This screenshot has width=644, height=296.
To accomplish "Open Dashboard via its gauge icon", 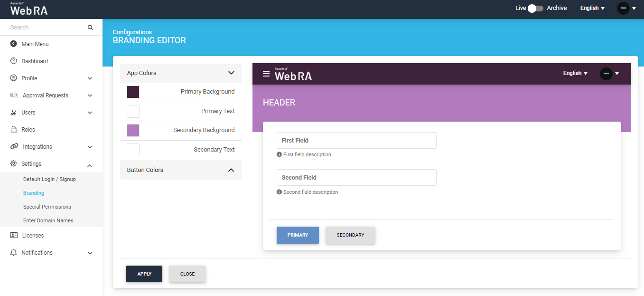I will point(14,61).
